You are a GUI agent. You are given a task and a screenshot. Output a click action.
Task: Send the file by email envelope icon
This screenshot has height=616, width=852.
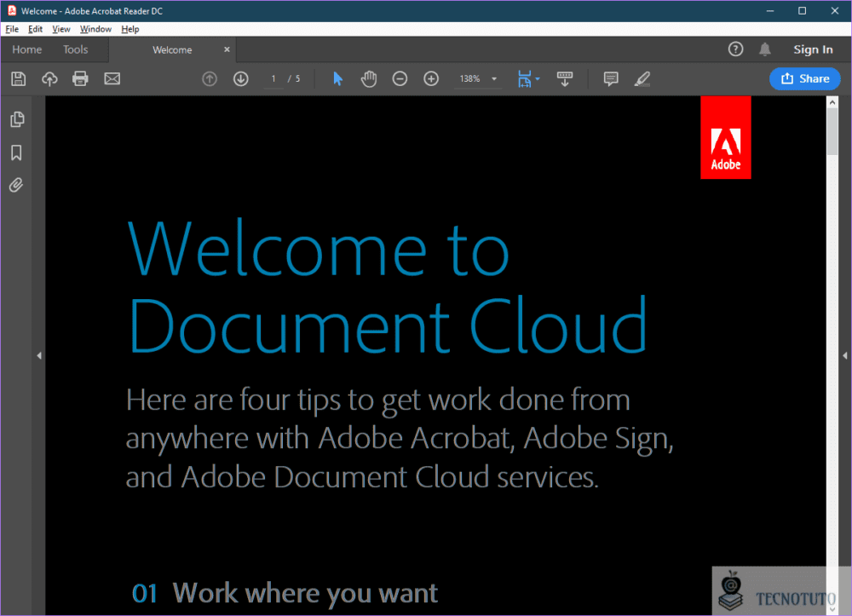112,78
